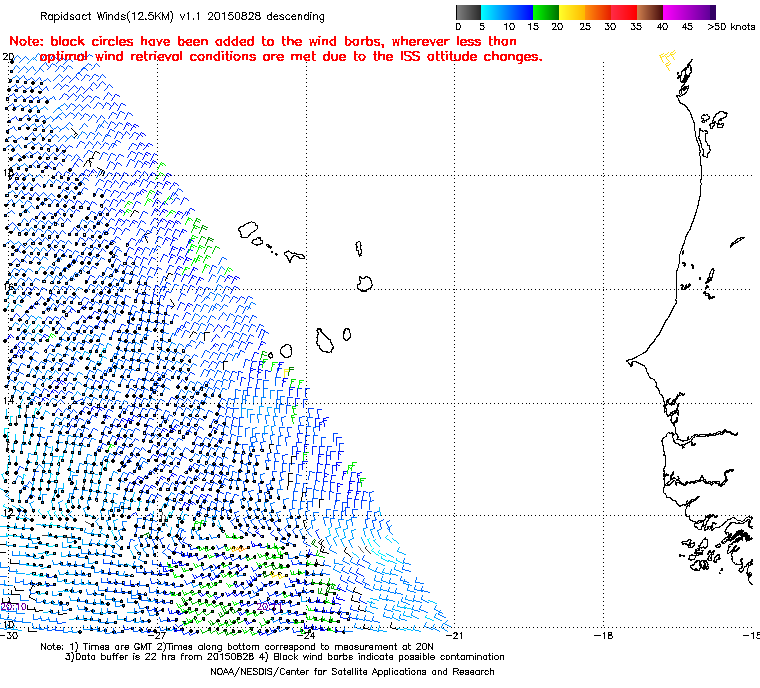Click the small Maio island outline

347,334
